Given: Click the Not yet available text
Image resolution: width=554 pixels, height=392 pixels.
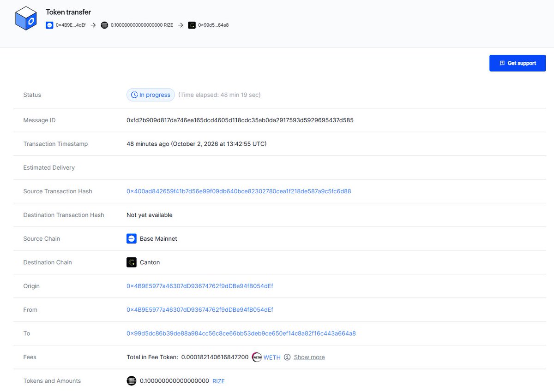Looking at the screenshot, I should (x=150, y=215).
